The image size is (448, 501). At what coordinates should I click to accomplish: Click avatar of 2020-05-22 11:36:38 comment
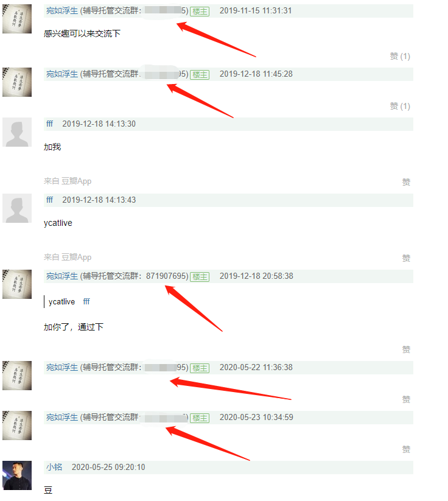[17, 376]
